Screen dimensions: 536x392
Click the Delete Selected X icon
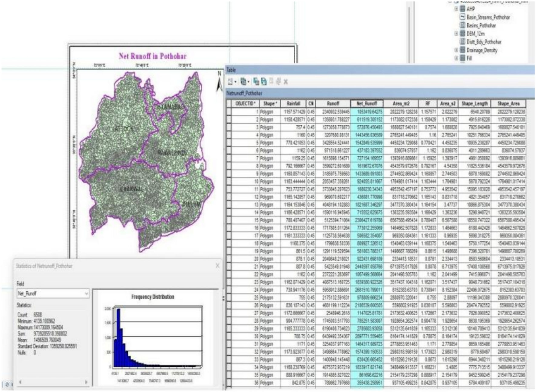click(x=286, y=81)
